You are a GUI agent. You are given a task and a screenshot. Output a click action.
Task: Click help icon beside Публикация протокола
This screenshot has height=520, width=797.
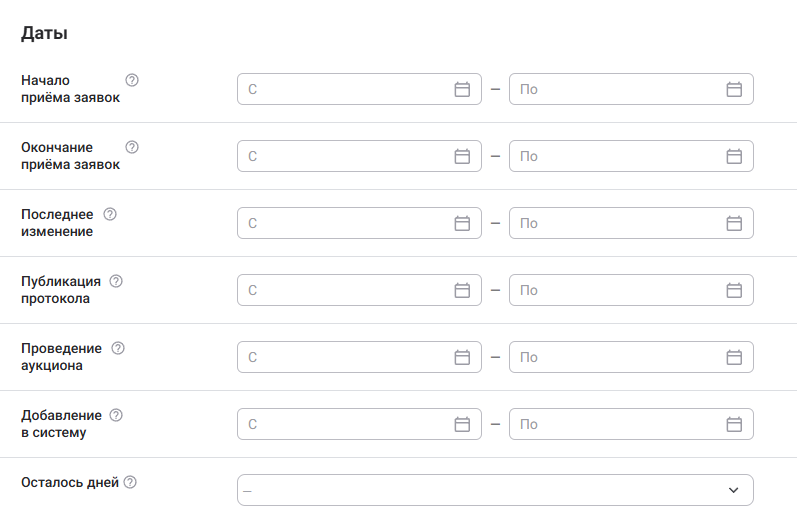point(116,281)
